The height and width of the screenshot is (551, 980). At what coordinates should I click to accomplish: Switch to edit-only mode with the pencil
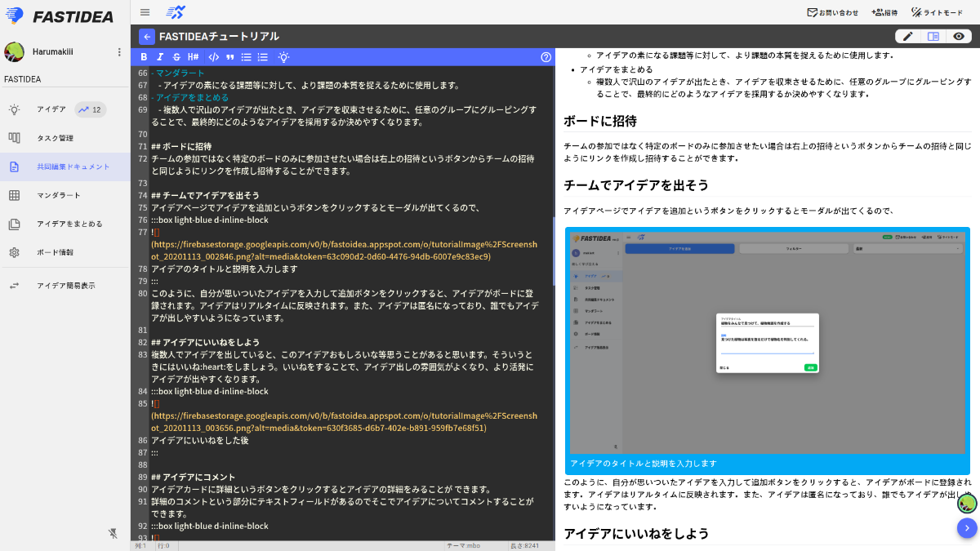coord(907,36)
